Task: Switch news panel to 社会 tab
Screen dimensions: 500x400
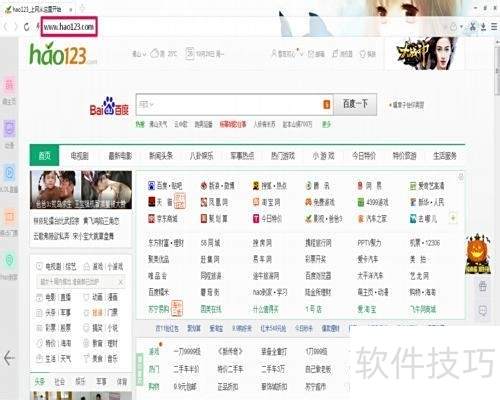Action: (x=59, y=382)
